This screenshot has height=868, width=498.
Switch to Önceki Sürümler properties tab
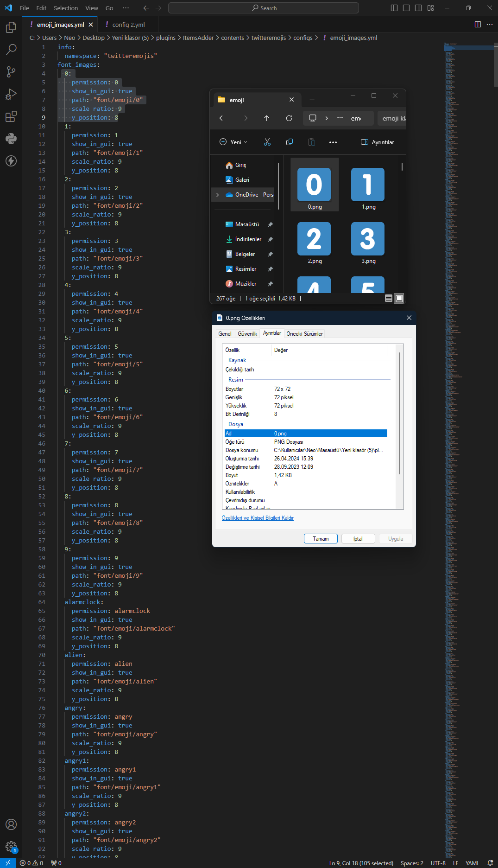click(305, 334)
